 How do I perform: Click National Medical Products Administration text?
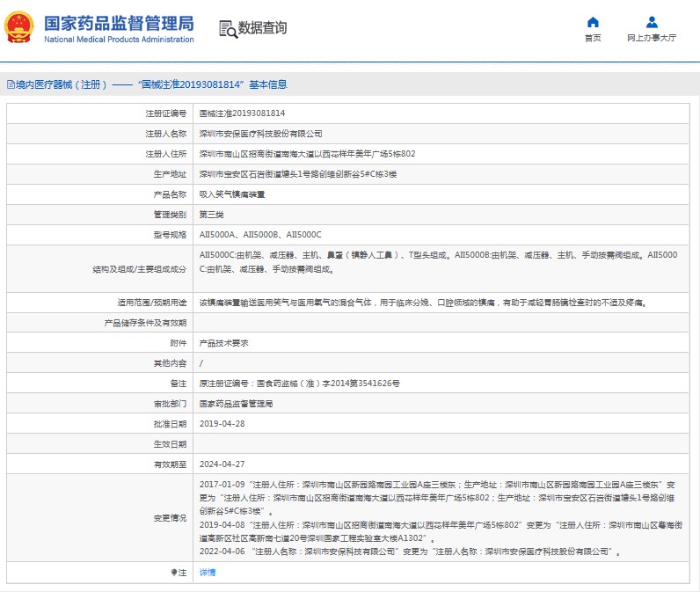120,40
